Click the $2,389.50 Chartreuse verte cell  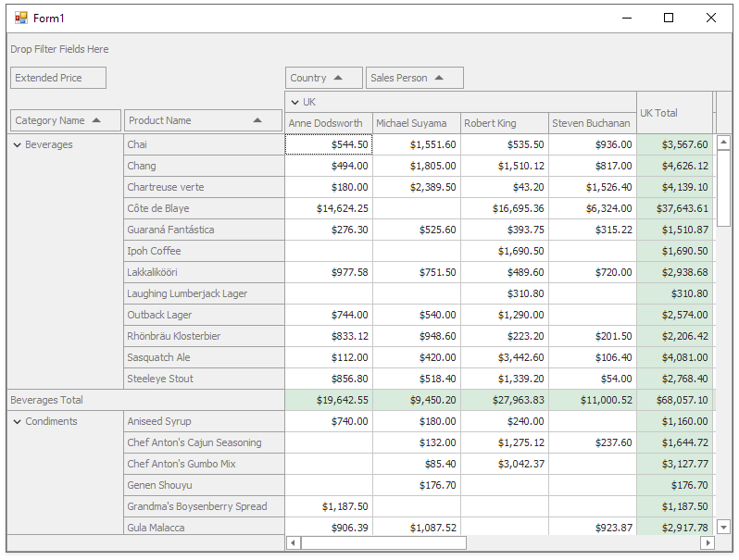click(x=417, y=187)
